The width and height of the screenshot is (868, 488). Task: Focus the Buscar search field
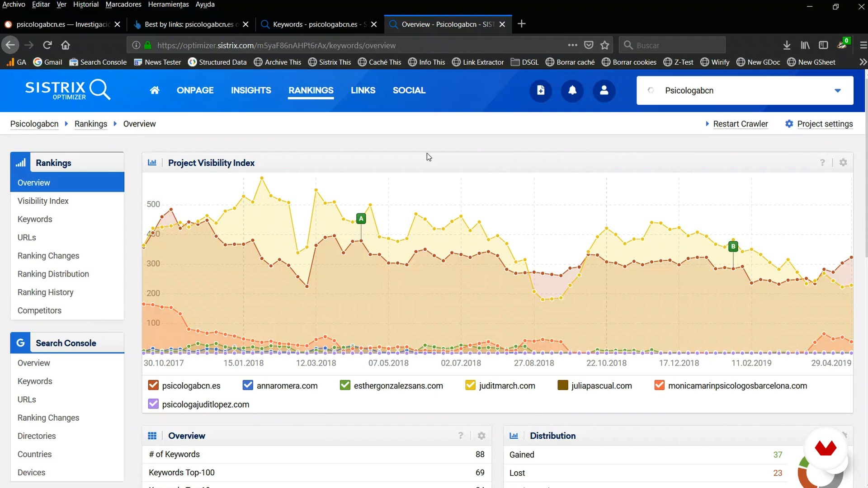672,45
